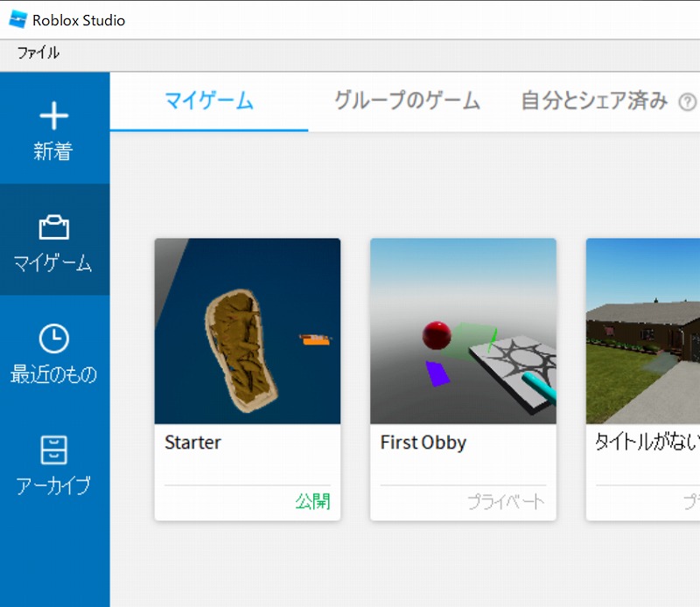Click the plus icon for 新着
Screen dimensions: 700x607
[x=54, y=115]
